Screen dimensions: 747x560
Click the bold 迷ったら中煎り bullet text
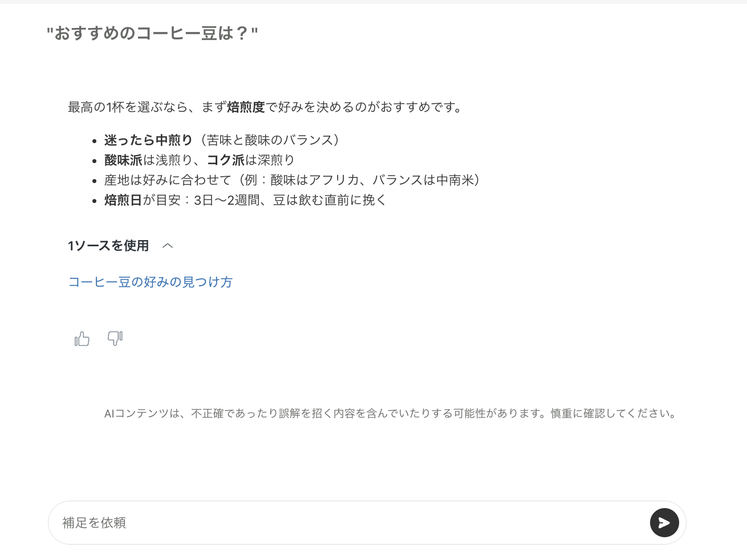pos(149,140)
